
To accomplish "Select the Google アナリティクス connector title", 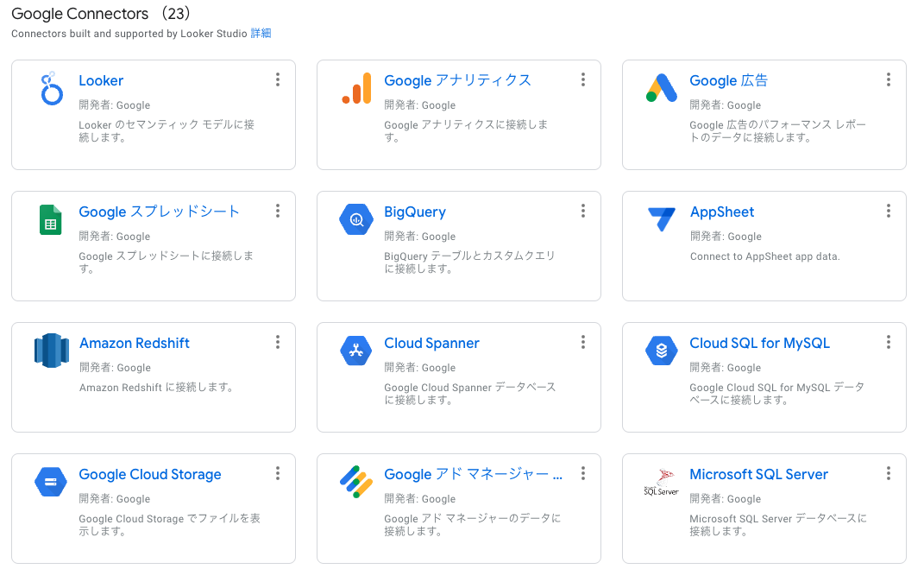I will pos(457,81).
